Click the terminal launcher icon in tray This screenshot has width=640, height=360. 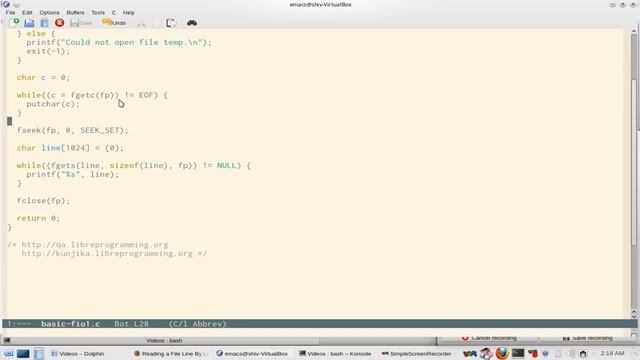pyautogui.click(x=518, y=353)
